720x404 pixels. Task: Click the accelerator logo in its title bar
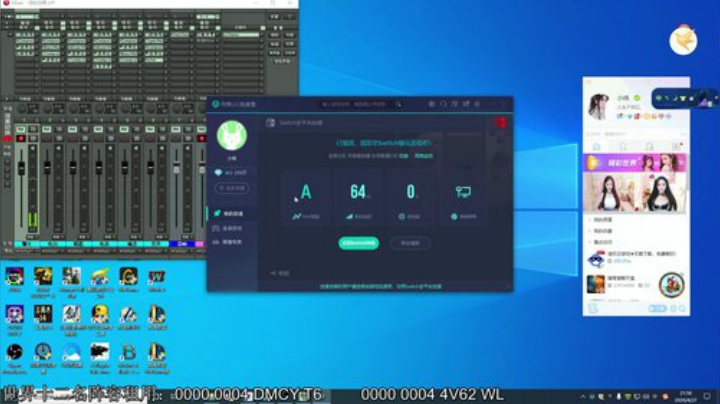coord(215,104)
